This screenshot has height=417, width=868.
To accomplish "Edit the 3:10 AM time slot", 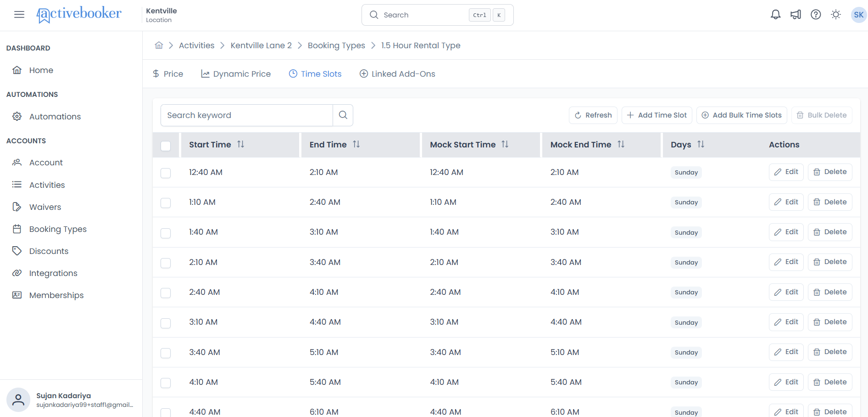I will coord(786,322).
